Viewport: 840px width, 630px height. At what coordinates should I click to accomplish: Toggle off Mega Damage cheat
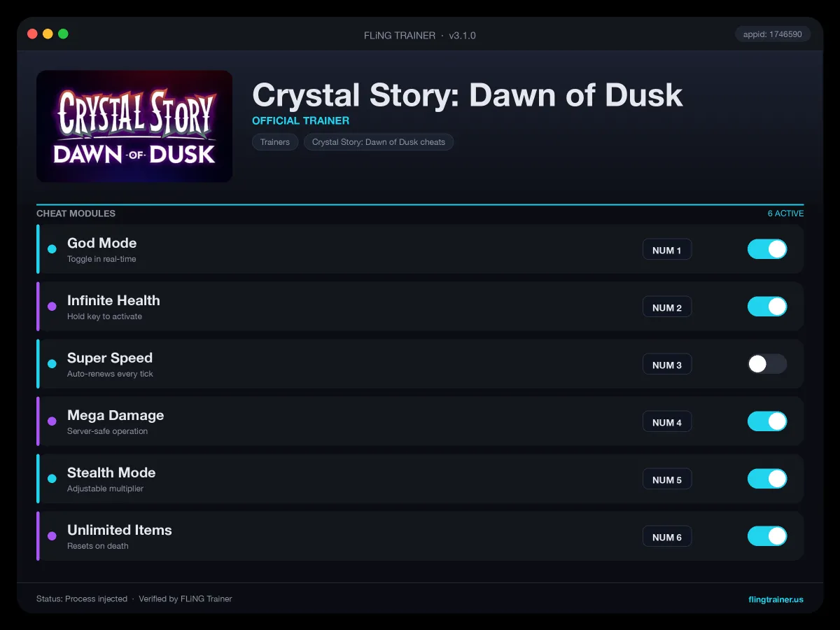pyautogui.click(x=767, y=421)
